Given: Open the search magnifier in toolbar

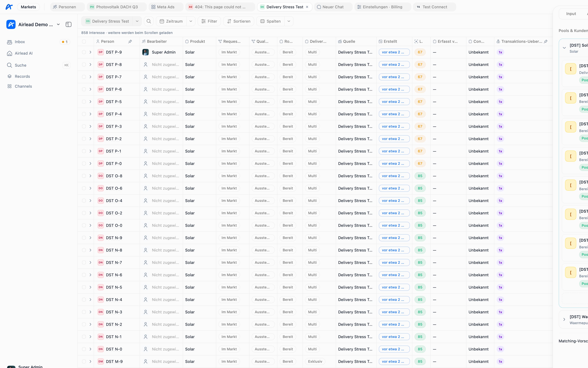Looking at the screenshot, I should pos(149,21).
